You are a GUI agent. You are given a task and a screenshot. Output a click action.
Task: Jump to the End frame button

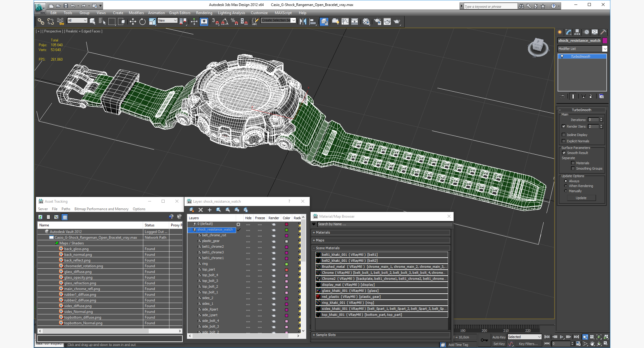click(576, 337)
